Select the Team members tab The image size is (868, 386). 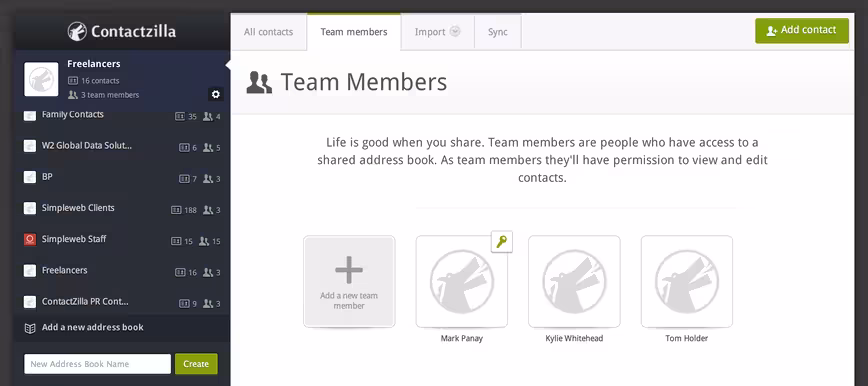[x=354, y=32]
